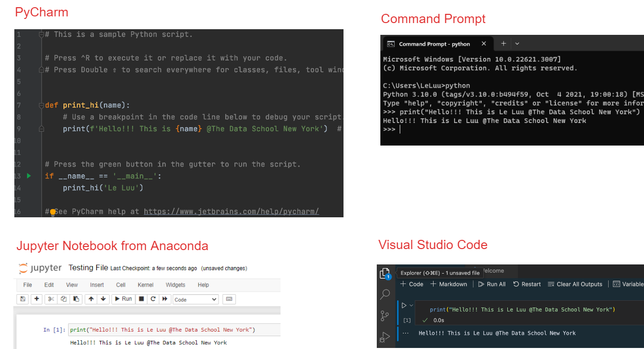Click the Jupyter notebook title Testing File
Image resolution: width=644 pixels, height=349 pixels.
[88, 268]
